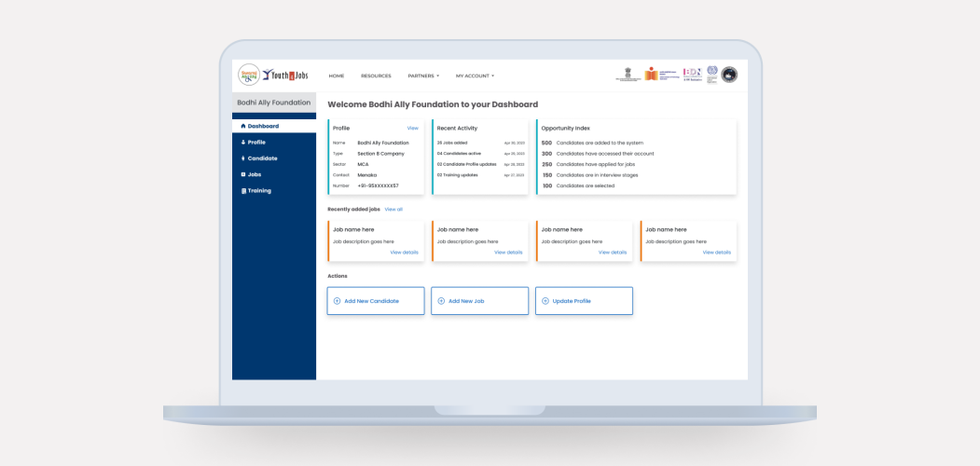Viewport: 980px width, 466px height.
Task: Click the 'MCA' sector value
Action: point(363,164)
